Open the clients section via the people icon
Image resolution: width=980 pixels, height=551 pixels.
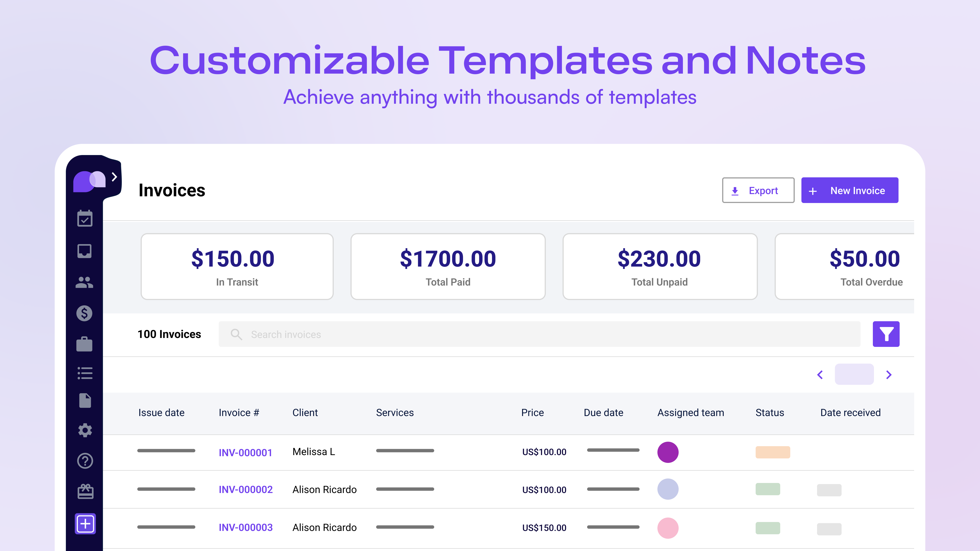85,282
